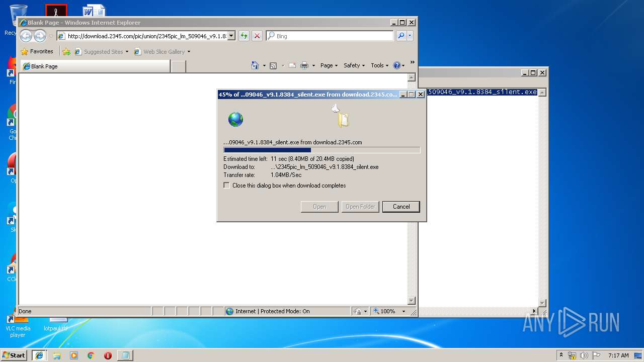Click the Stop loading X icon
This screenshot has width=644, height=362.
pos(257,36)
